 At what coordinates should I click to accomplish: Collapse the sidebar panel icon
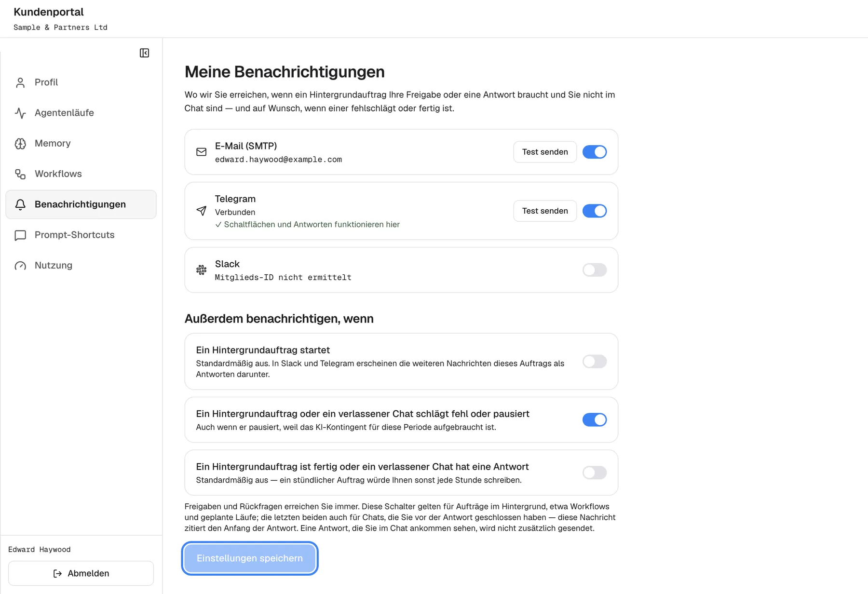tap(144, 53)
